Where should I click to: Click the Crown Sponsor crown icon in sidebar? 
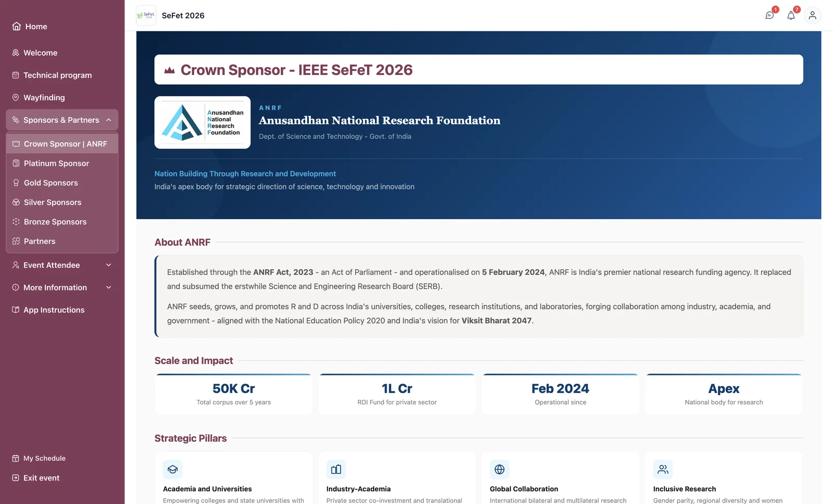(16, 144)
